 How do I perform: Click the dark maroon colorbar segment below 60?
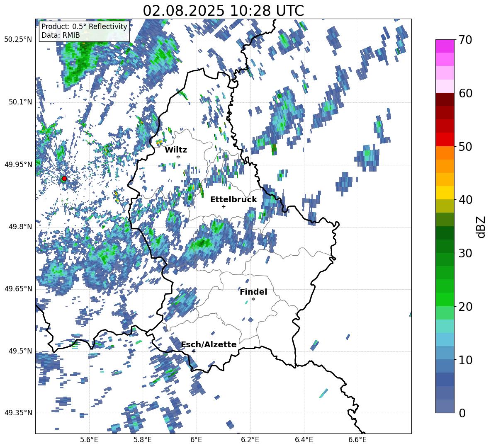point(445,99)
